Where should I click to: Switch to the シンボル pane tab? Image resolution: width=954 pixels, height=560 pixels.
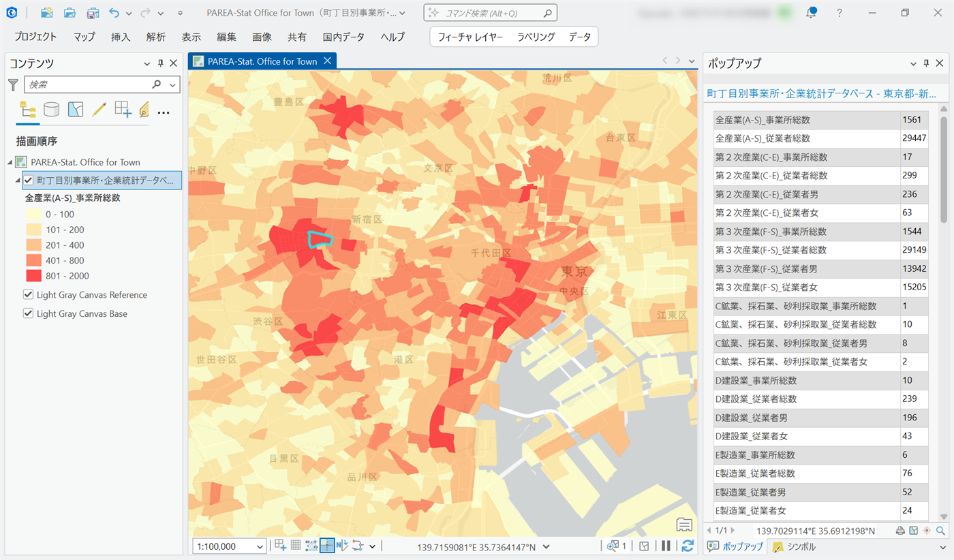click(x=795, y=547)
